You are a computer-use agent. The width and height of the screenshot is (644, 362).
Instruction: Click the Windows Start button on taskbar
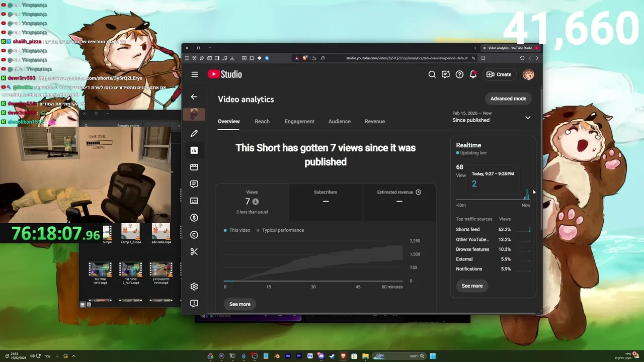tap(433, 356)
